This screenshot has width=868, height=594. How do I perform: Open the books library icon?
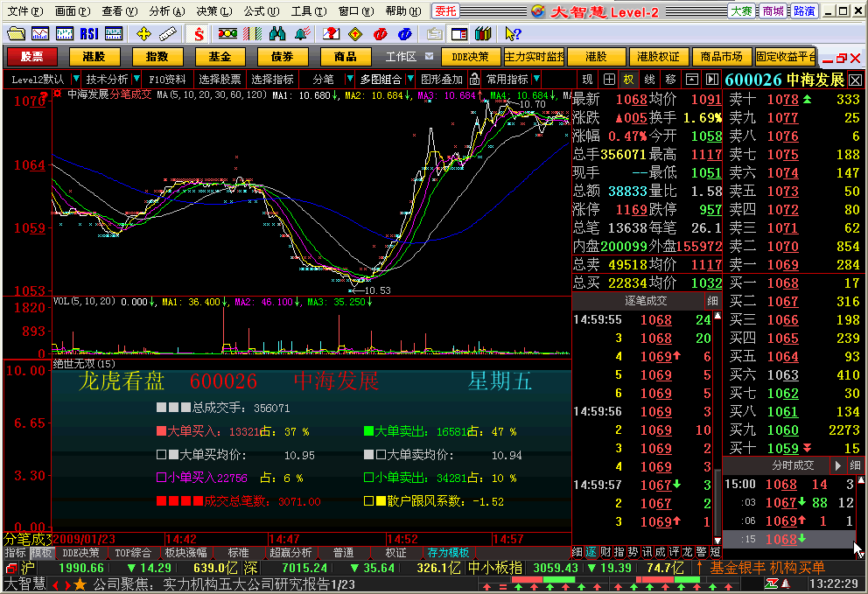point(483,34)
